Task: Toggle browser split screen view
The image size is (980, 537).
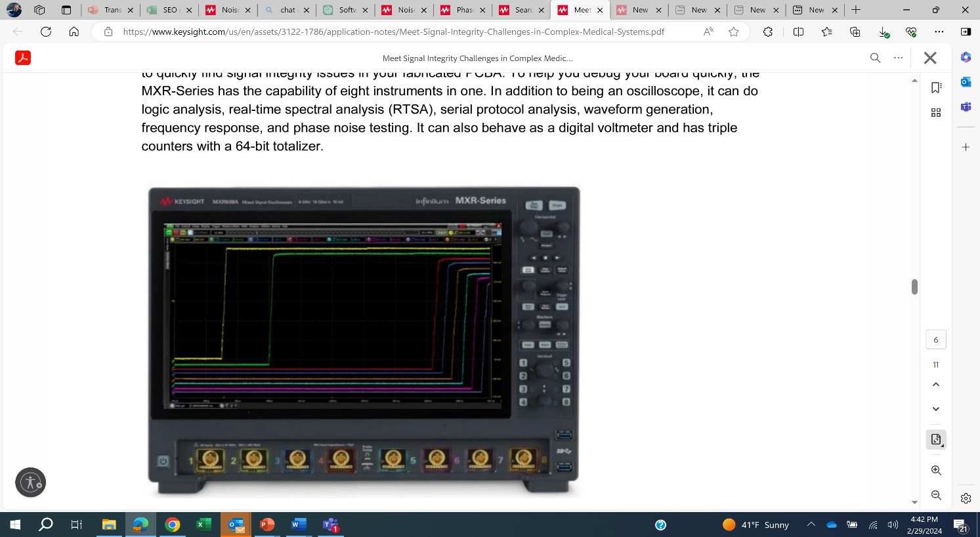Action: point(798,32)
